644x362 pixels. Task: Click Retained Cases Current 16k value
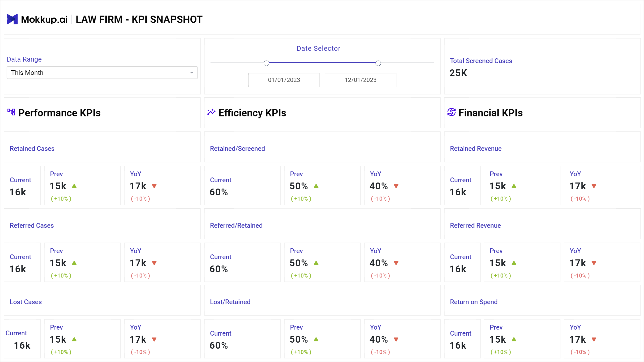coord(18,192)
